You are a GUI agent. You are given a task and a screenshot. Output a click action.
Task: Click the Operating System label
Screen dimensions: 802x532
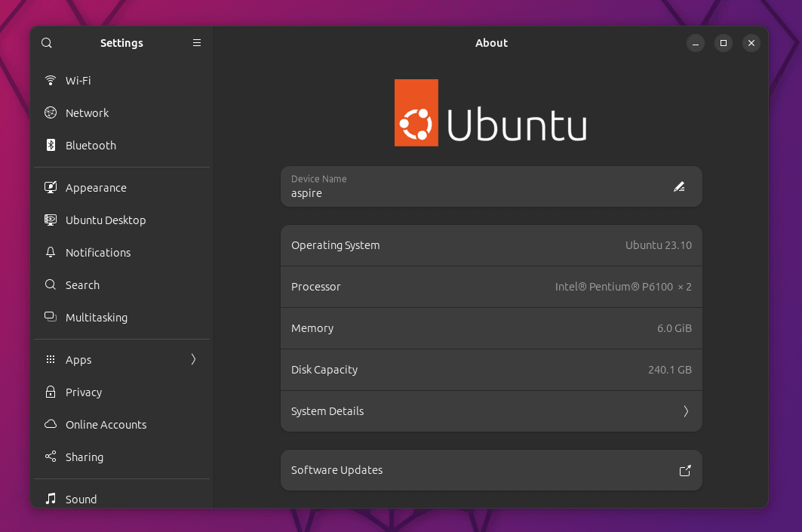pos(336,245)
